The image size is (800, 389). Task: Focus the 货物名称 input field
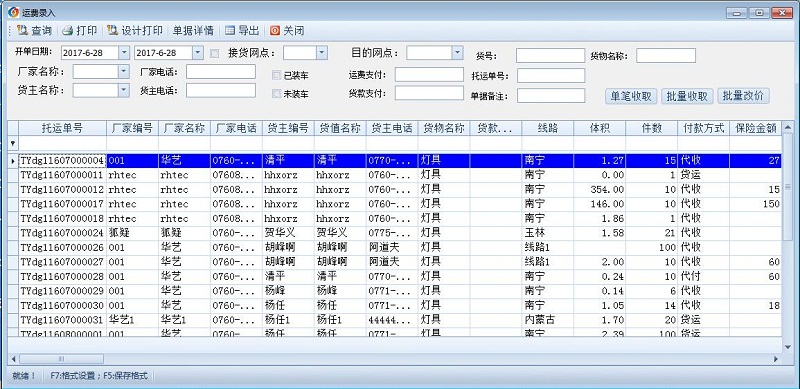coord(666,56)
